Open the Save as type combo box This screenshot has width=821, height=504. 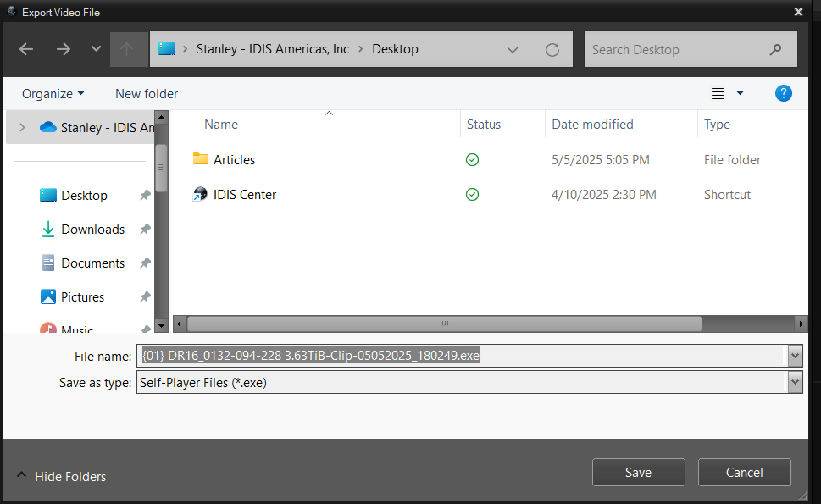click(469, 383)
